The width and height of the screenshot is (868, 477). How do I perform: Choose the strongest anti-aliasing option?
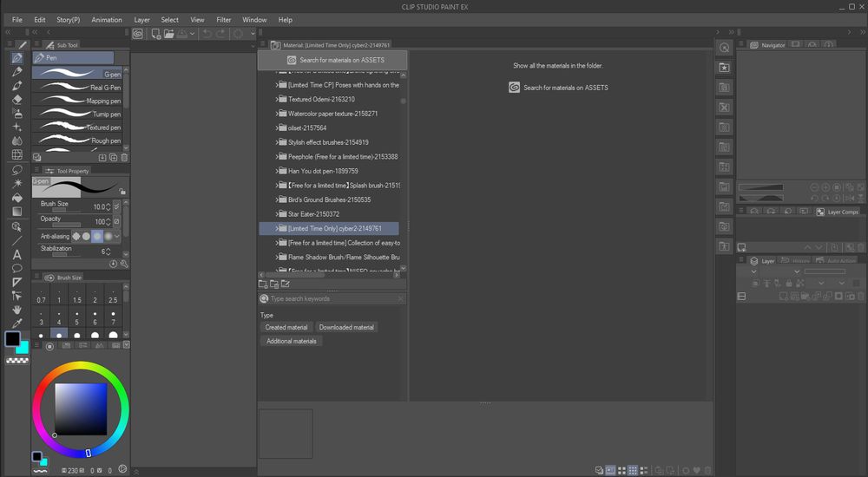108,236
